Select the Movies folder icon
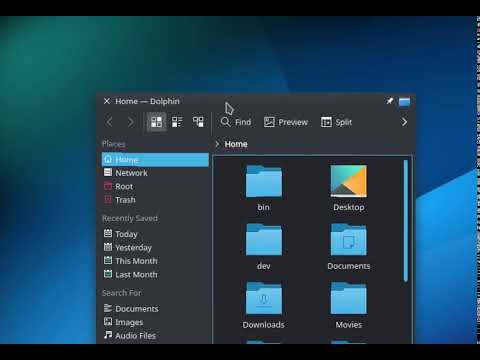480x360 pixels. coord(349,298)
